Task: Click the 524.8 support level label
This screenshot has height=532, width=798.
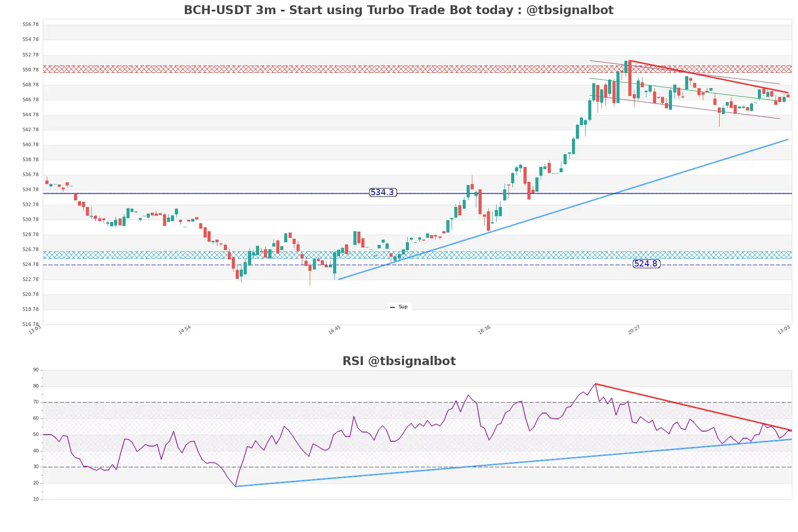Action: tap(646, 264)
